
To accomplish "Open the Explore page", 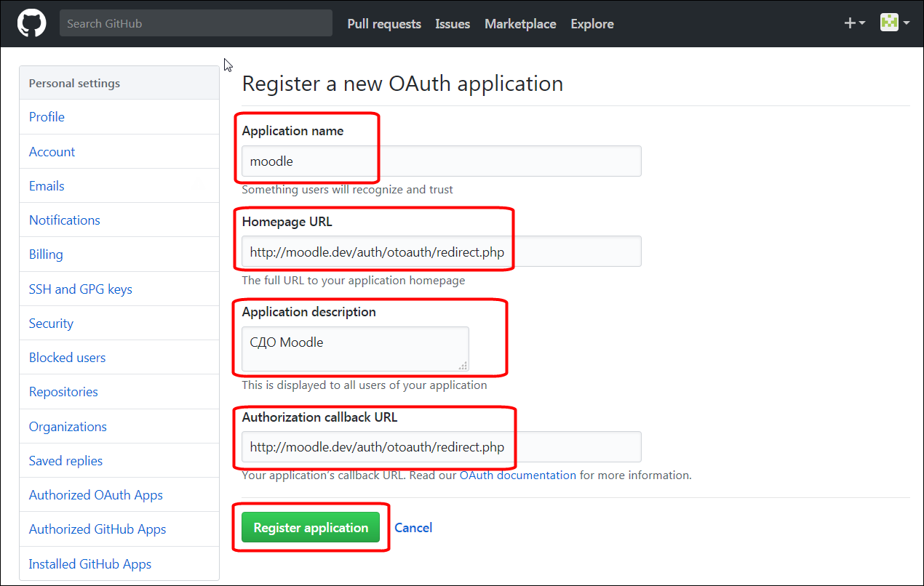I will pyautogui.click(x=592, y=24).
